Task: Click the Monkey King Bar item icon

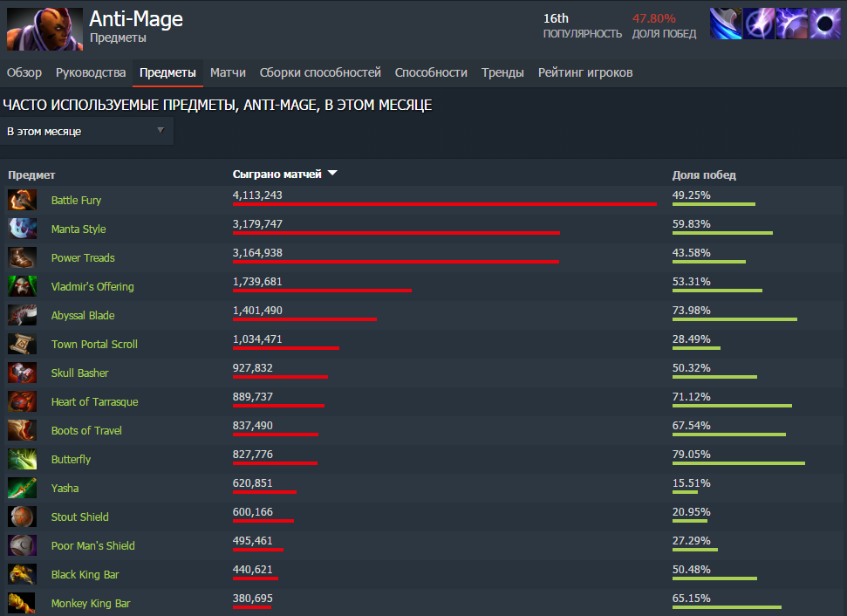Action: click(22, 604)
